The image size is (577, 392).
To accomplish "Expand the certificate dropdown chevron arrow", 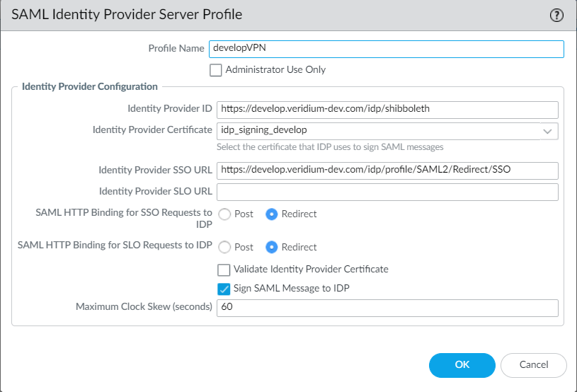I will tap(547, 131).
